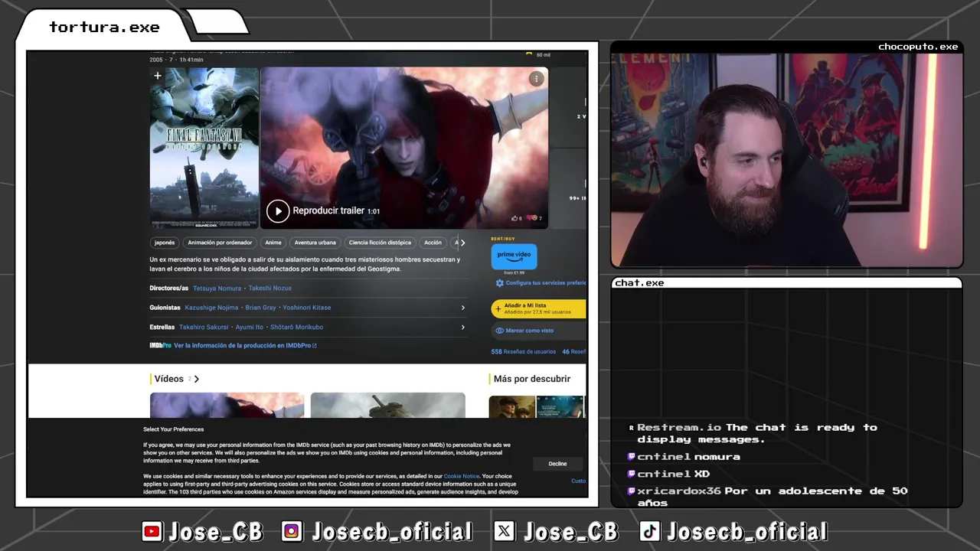Image resolution: width=980 pixels, height=551 pixels.
Task: Click Instagram icon beside Josecb_oficial
Action: pos(292,531)
